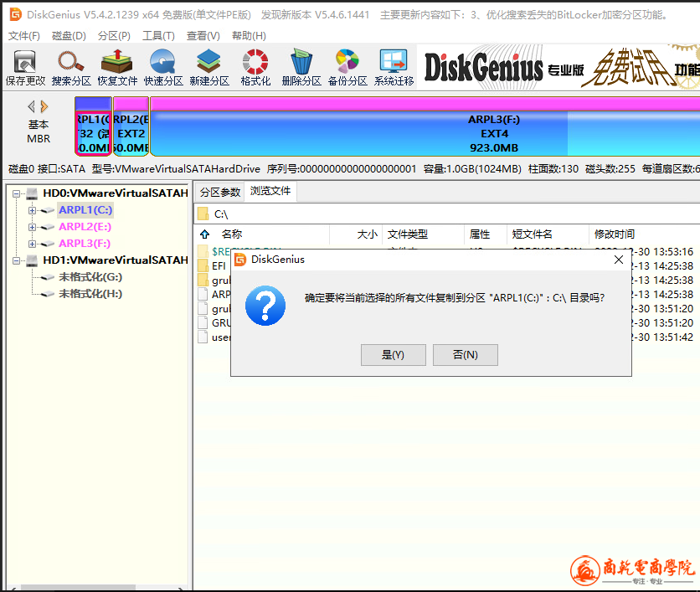Open the View (查看) menu
This screenshot has height=592, width=700.
coord(203,36)
